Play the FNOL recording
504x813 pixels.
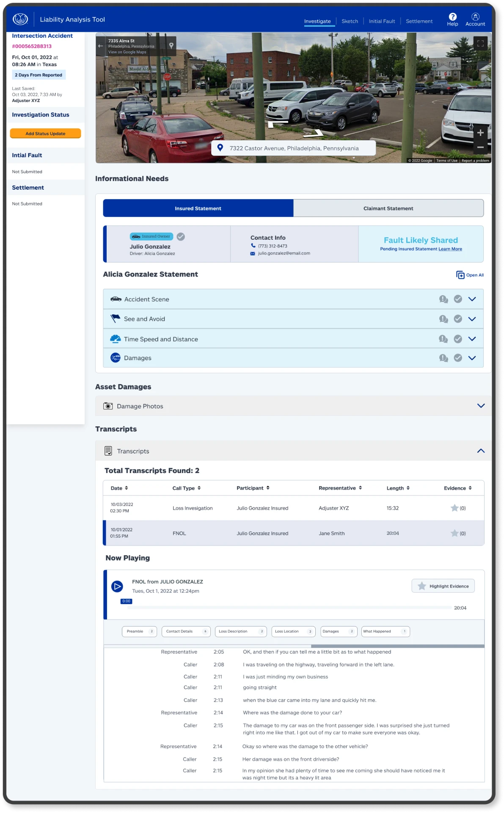click(117, 586)
